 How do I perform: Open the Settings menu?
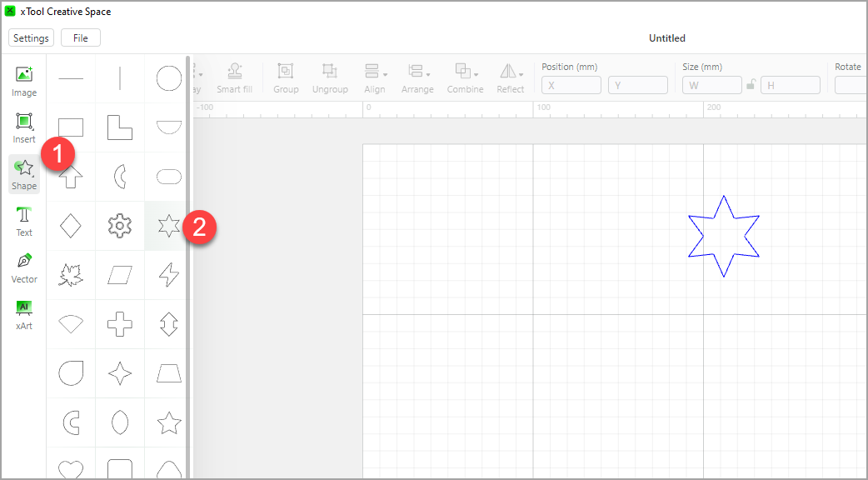tap(31, 37)
